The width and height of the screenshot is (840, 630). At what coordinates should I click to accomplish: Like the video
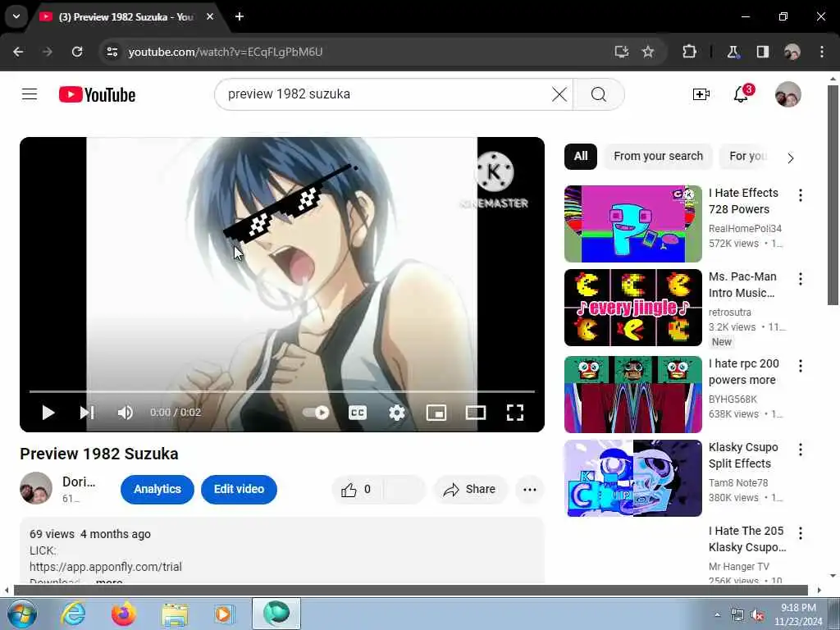(x=357, y=489)
